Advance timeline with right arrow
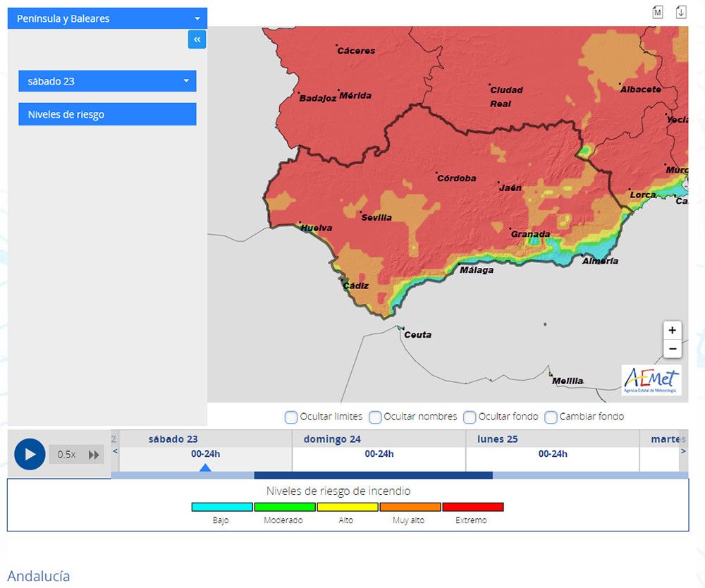The image size is (705, 588). click(683, 451)
